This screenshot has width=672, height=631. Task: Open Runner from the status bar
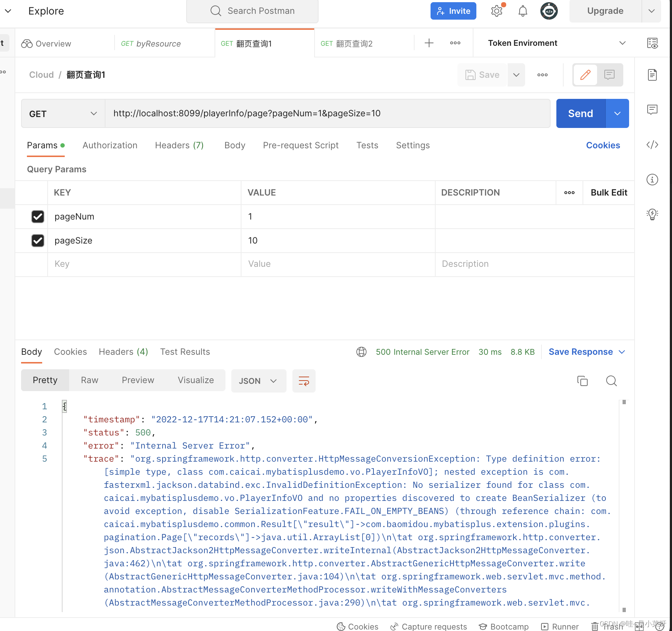[560, 627]
